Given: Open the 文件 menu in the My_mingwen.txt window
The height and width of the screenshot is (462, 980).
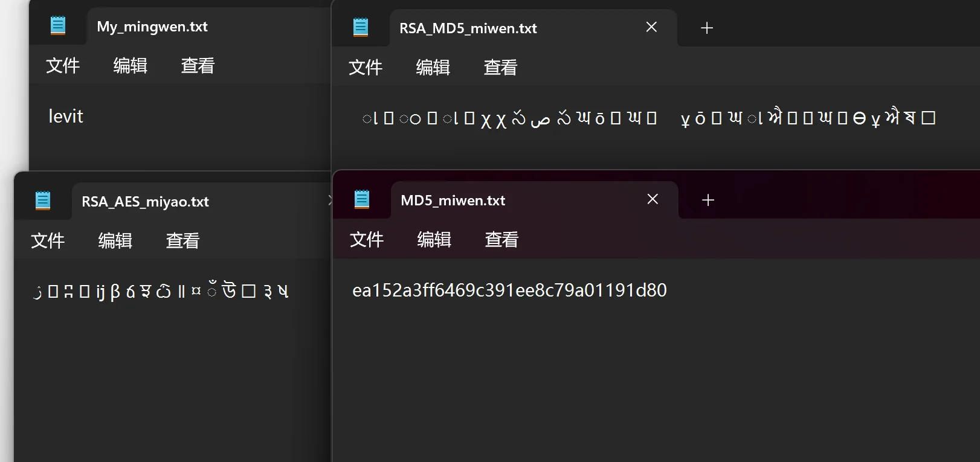Looking at the screenshot, I should click(63, 66).
